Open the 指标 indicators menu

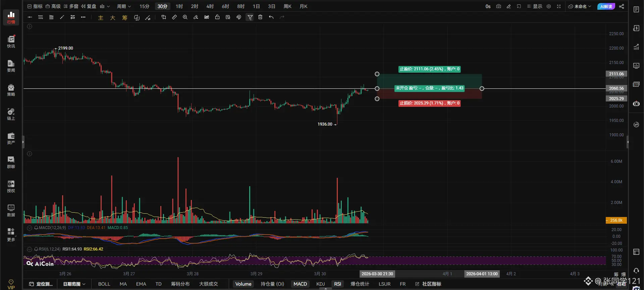tap(35, 6)
